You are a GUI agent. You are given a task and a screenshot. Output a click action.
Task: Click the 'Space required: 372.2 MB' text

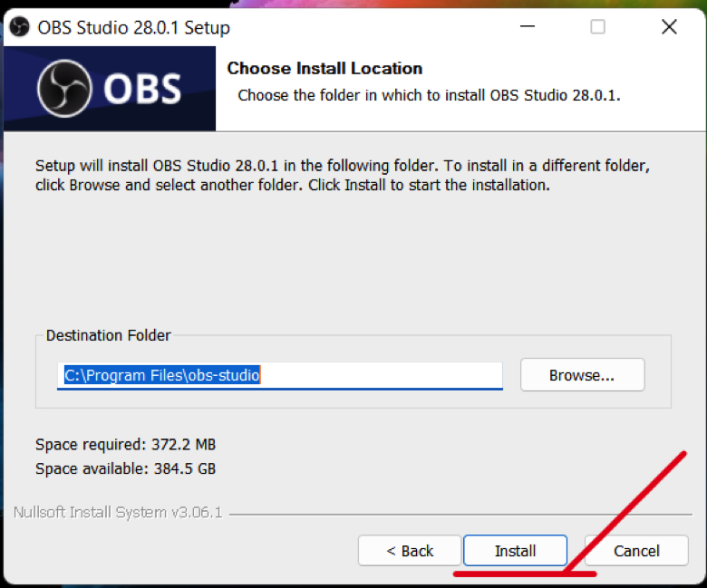tap(125, 444)
